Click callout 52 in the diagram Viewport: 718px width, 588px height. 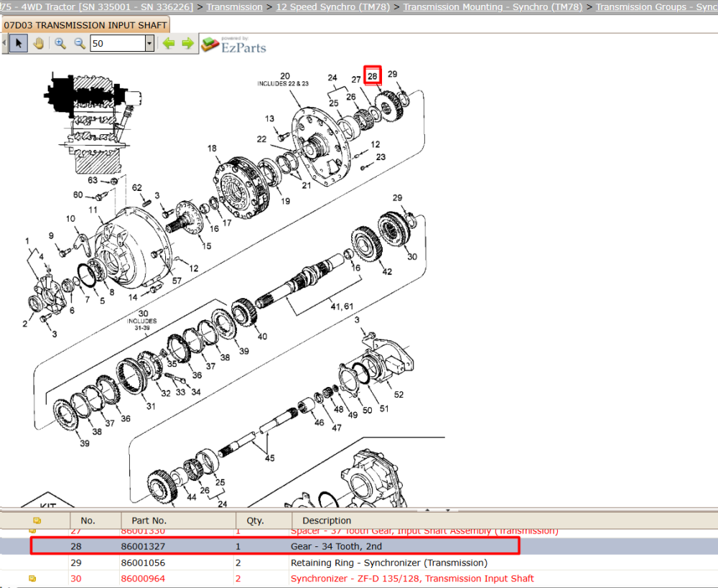[398, 394]
